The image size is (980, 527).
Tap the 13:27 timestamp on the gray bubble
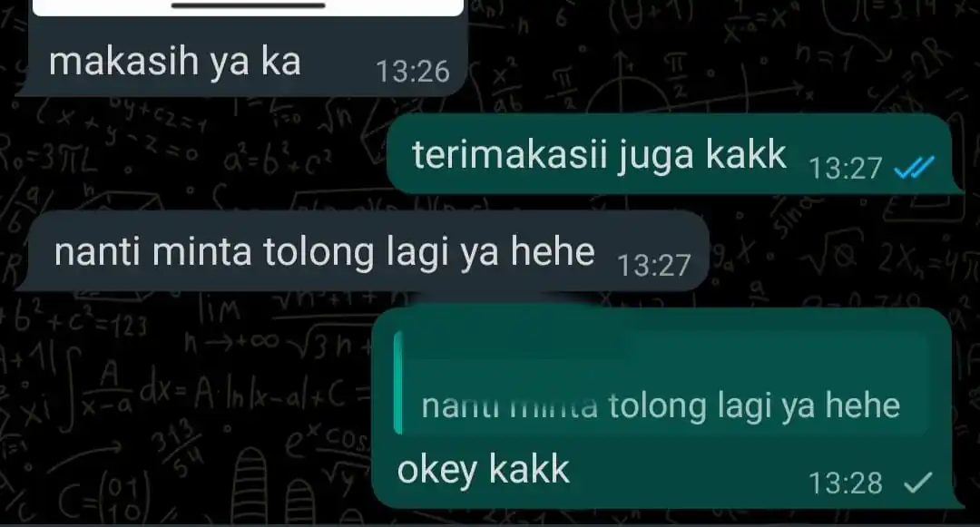point(653,266)
